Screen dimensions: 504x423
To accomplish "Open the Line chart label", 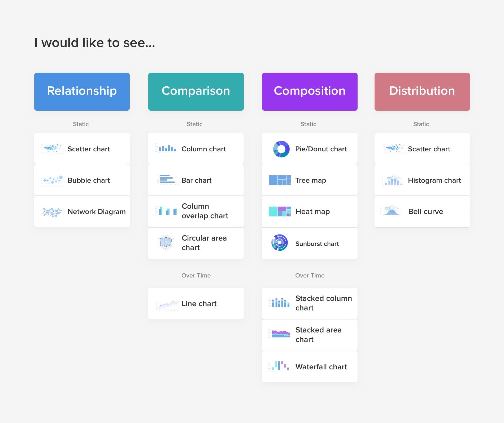I will [x=199, y=304].
